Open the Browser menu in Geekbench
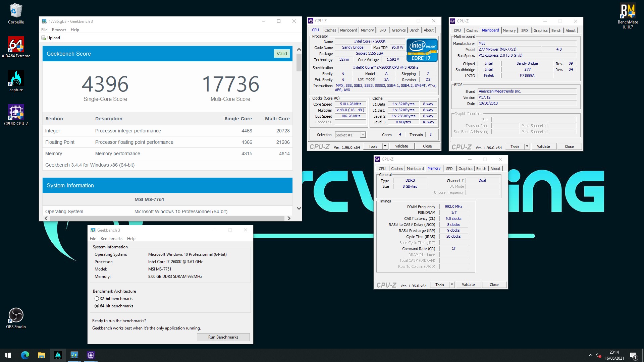 [x=59, y=30]
